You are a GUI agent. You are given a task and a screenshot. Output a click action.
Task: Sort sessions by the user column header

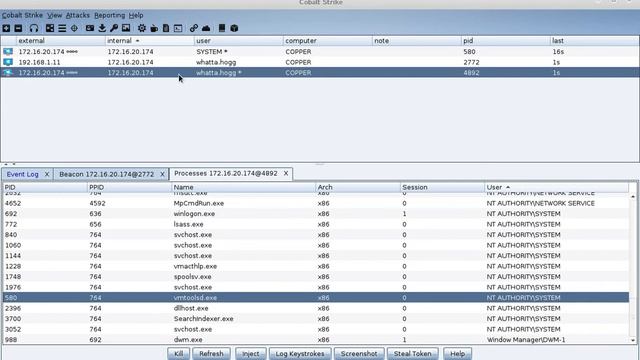coord(238,41)
